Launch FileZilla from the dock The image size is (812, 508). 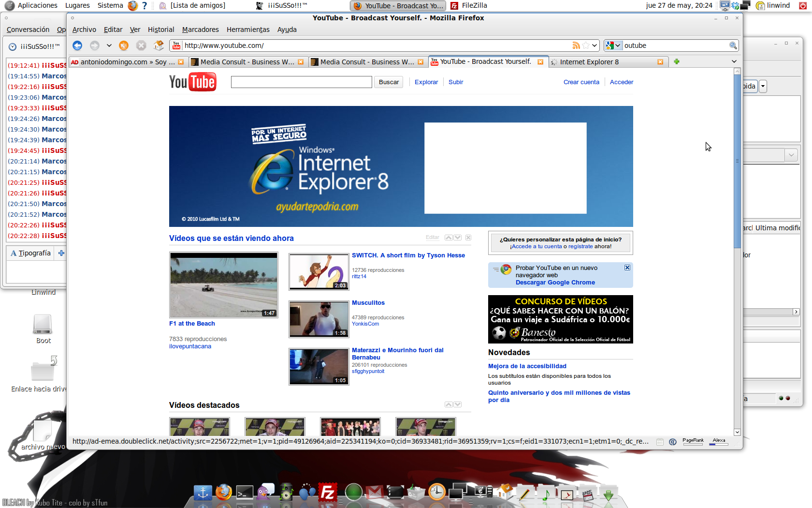(327, 492)
